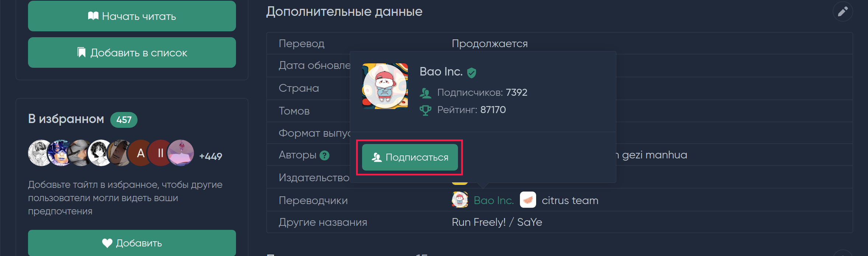
Task: Click the verified shield badge beside Bao Inc.
Action: 472,73
